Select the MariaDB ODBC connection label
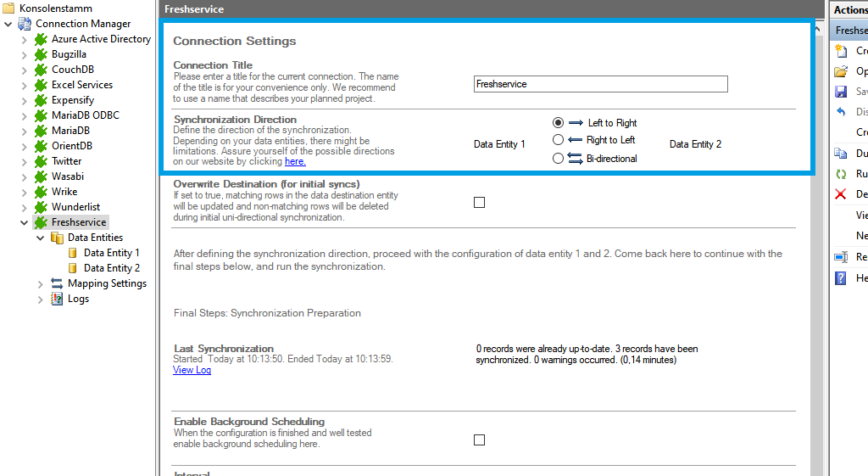868x476 pixels. pos(86,115)
